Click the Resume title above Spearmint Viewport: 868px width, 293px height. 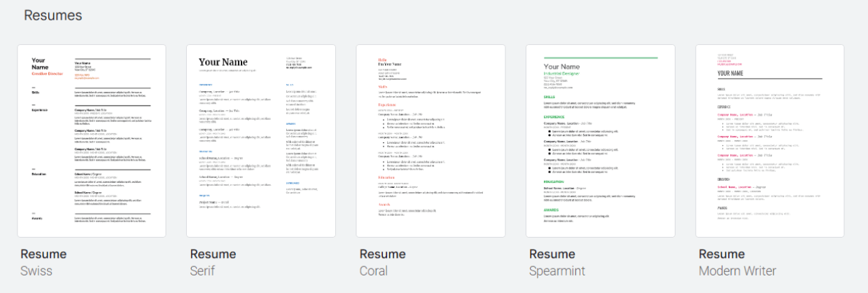tap(552, 254)
